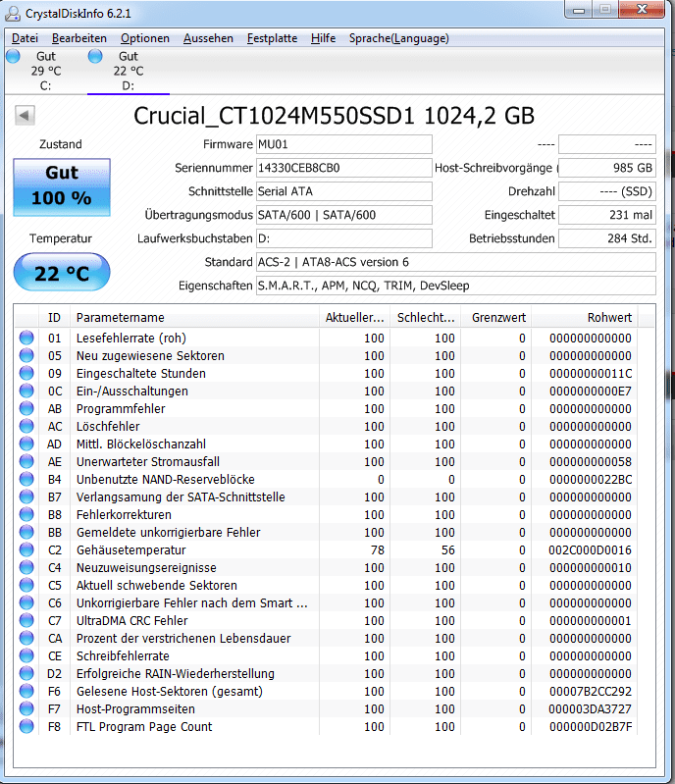Click the status orb for Prozent der verstrichenen Lebensdauer

pyautogui.click(x=26, y=638)
